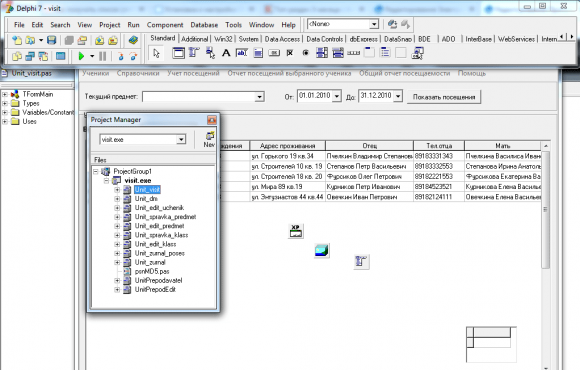Select the Label component (letter A)

coord(226,53)
